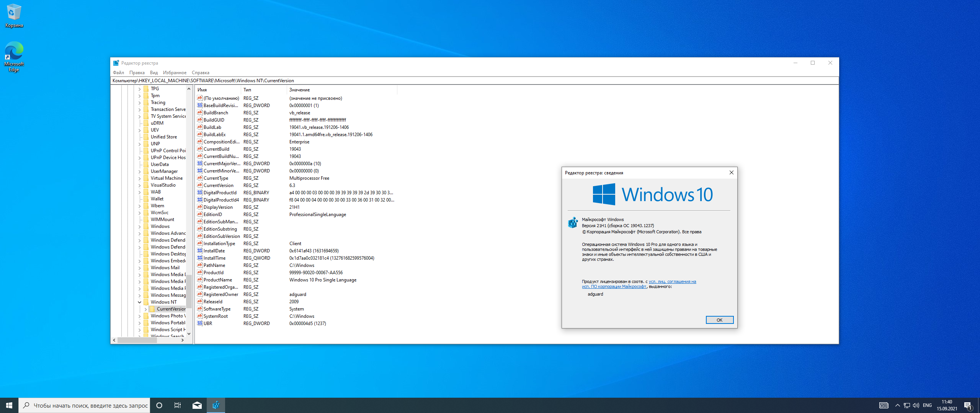Screen dimensions: 980x413
Task: Open Task View on the taskbar
Action: tap(178, 405)
